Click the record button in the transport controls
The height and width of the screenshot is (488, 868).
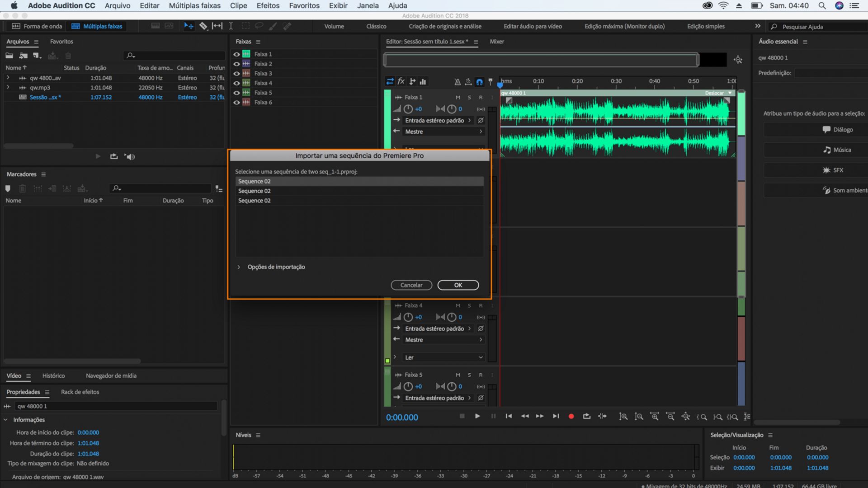(x=571, y=416)
